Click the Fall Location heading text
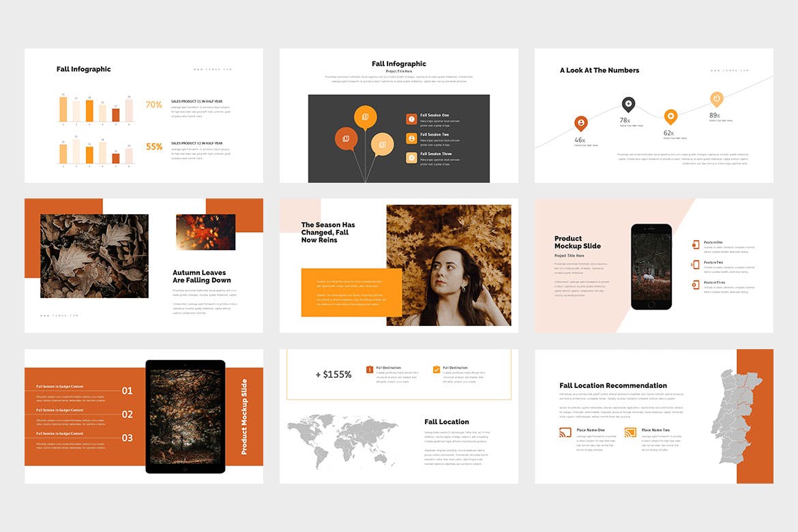The height and width of the screenshot is (532, 798). coord(447,422)
